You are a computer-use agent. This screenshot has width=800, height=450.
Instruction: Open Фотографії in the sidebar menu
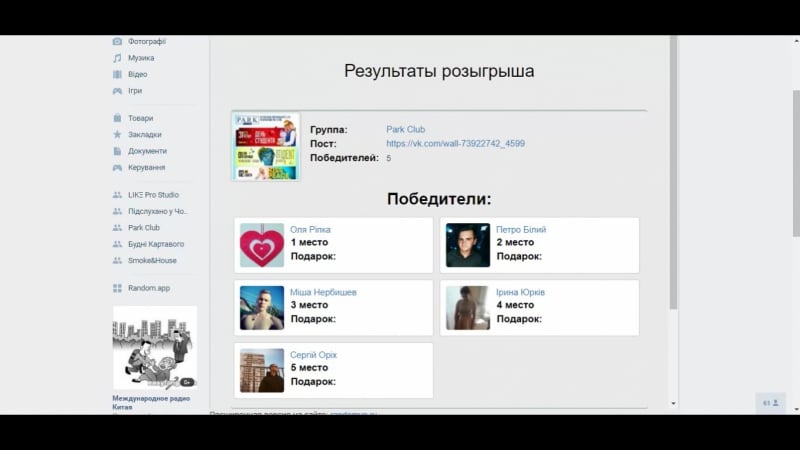click(x=147, y=41)
